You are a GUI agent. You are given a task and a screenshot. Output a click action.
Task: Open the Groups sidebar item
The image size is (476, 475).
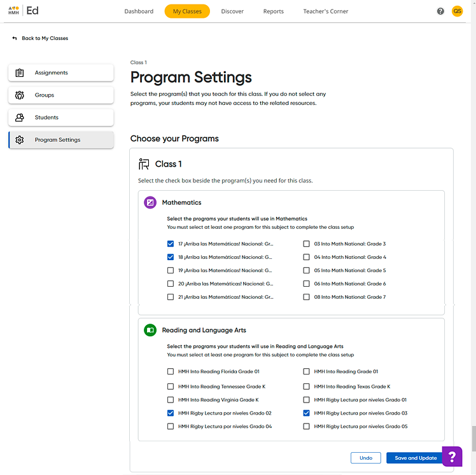point(61,95)
